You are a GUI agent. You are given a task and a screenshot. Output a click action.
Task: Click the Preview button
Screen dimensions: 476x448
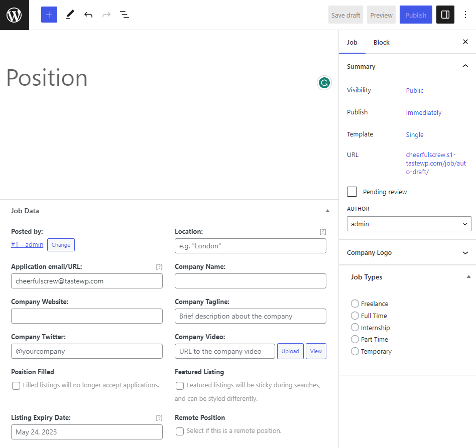[381, 15]
